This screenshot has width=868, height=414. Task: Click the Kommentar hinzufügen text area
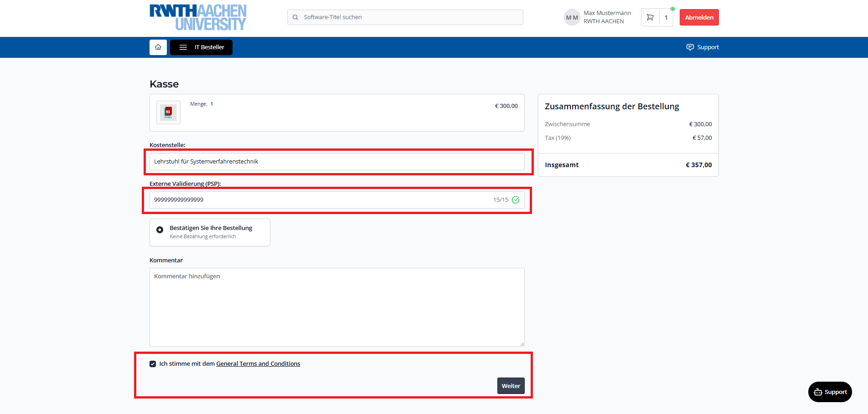tap(337, 307)
